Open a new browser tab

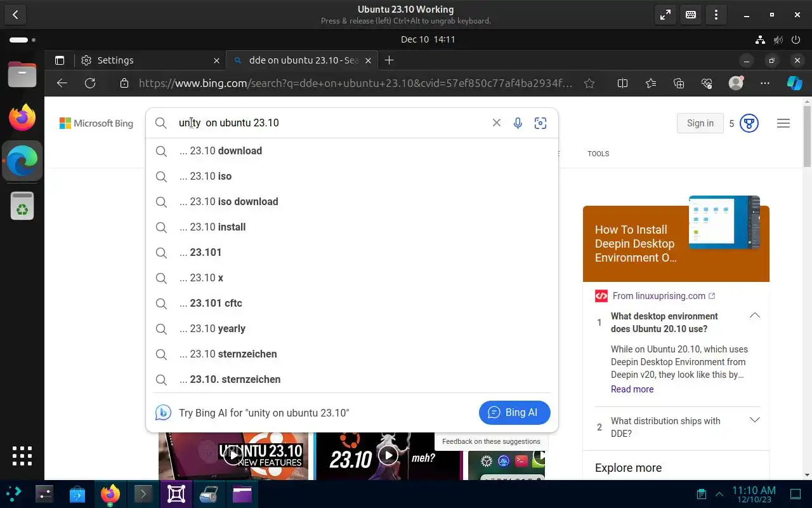click(390, 60)
